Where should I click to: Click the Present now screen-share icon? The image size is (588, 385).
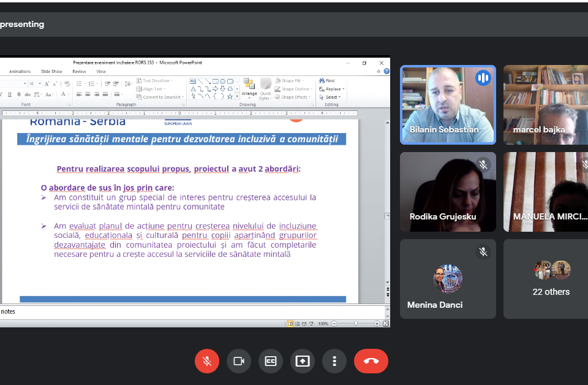[x=303, y=361]
